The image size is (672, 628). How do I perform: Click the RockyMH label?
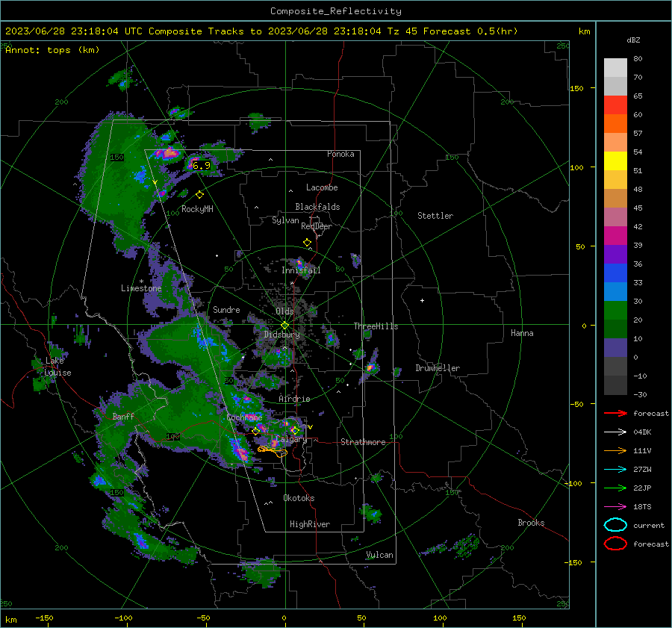(197, 209)
